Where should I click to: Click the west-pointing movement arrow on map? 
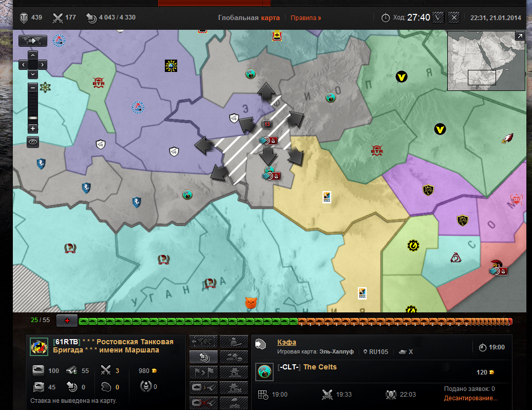pyautogui.click(x=203, y=145)
